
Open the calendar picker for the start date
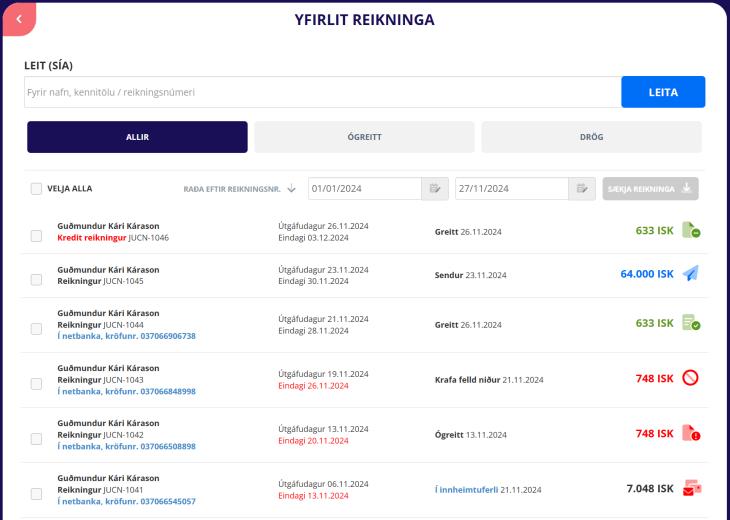coord(435,188)
